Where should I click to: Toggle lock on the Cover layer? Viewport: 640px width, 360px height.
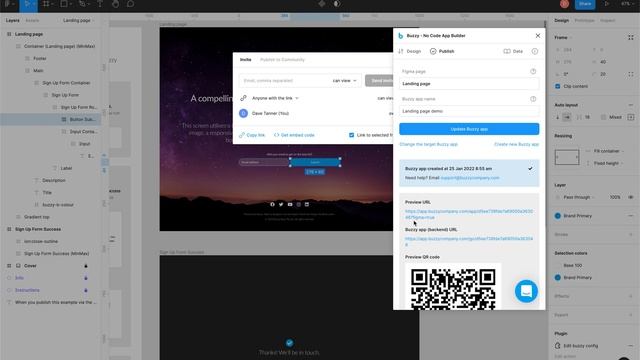(x=86, y=266)
